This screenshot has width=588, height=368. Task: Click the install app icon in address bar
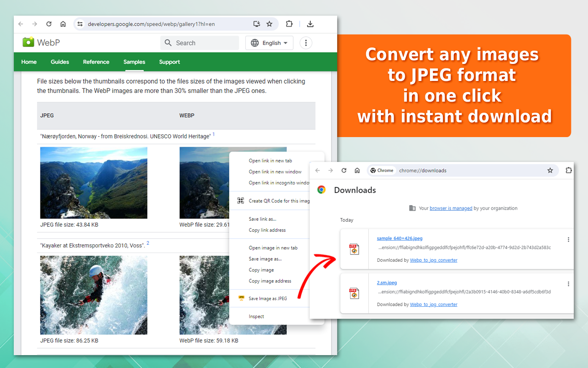(x=257, y=24)
